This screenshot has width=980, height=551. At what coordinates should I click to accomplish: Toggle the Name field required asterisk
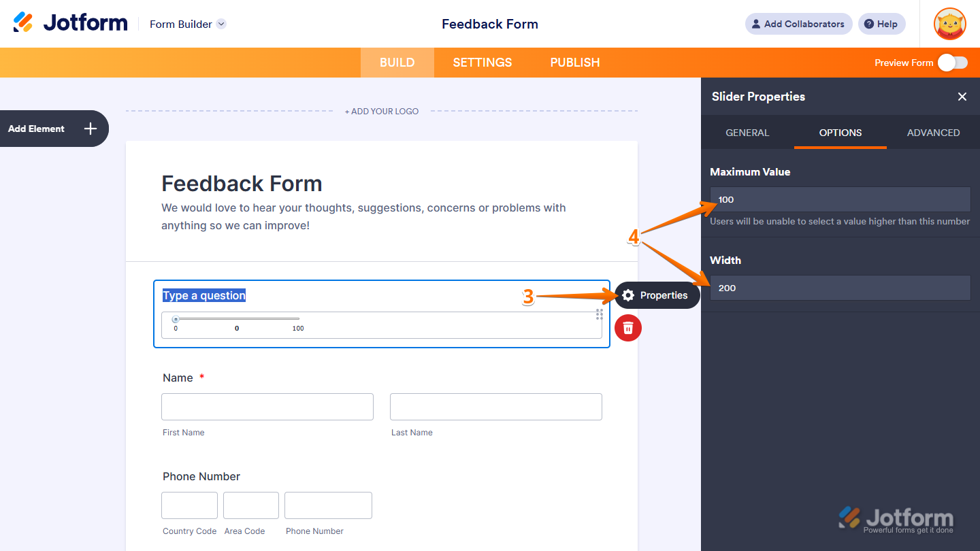click(201, 377)
